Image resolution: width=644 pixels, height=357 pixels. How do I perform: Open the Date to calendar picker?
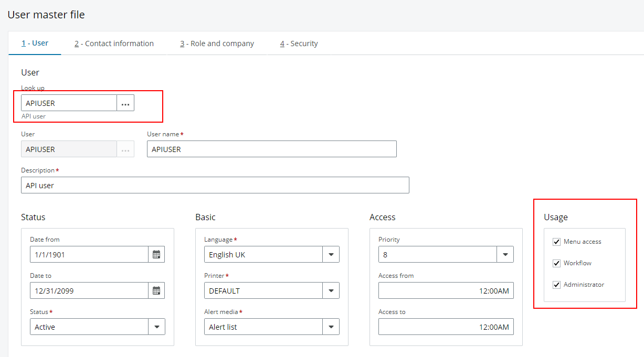156,291
